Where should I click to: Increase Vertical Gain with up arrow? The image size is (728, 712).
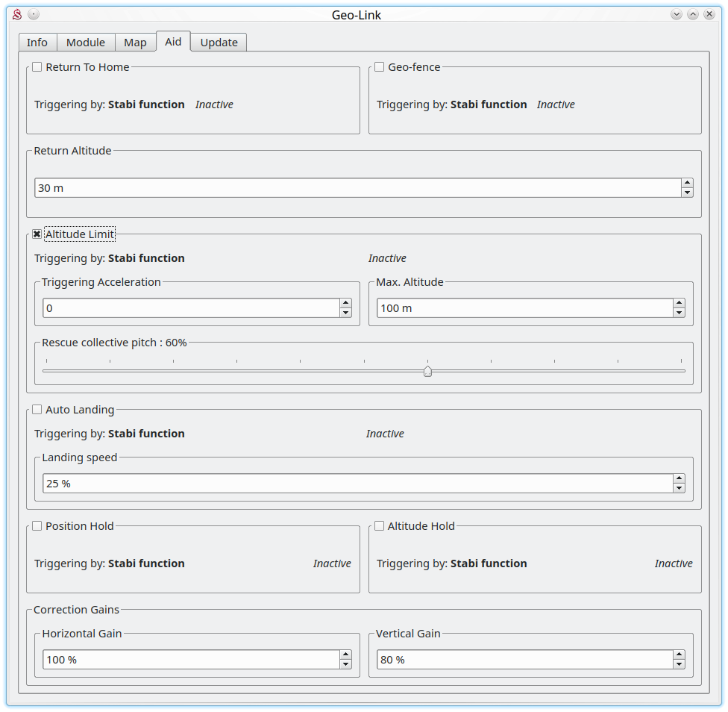pyautogui.click(x=679, y=655)
